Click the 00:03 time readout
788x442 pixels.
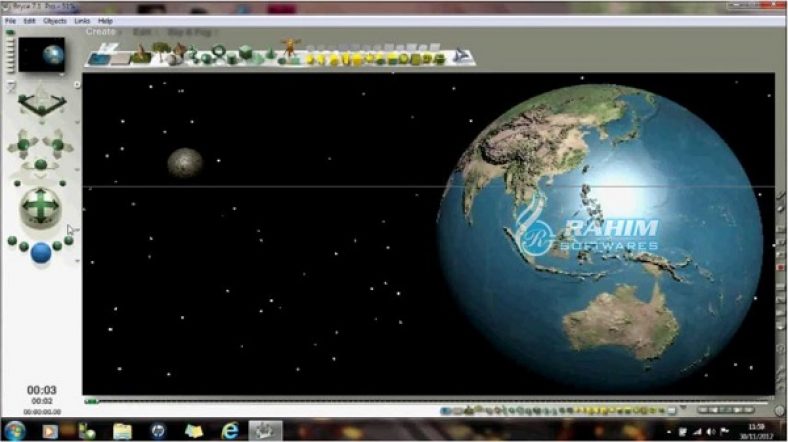[x=42, y=390]
